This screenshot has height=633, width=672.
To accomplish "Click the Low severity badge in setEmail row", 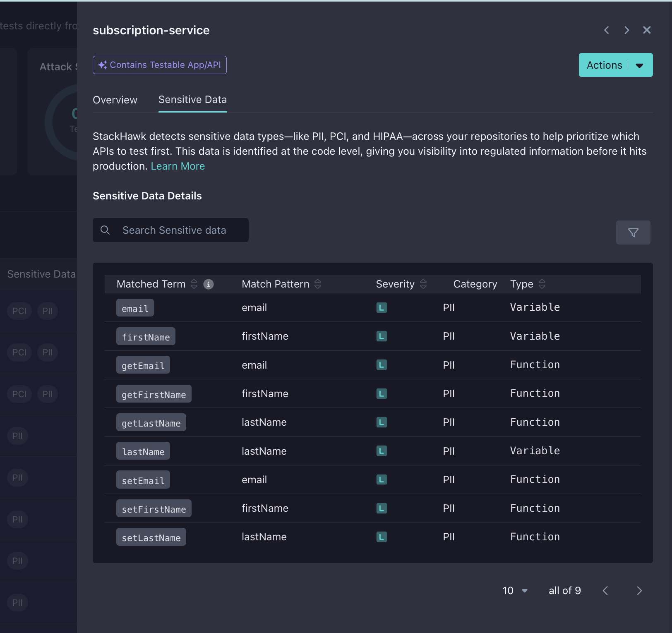I will (382, 480).
